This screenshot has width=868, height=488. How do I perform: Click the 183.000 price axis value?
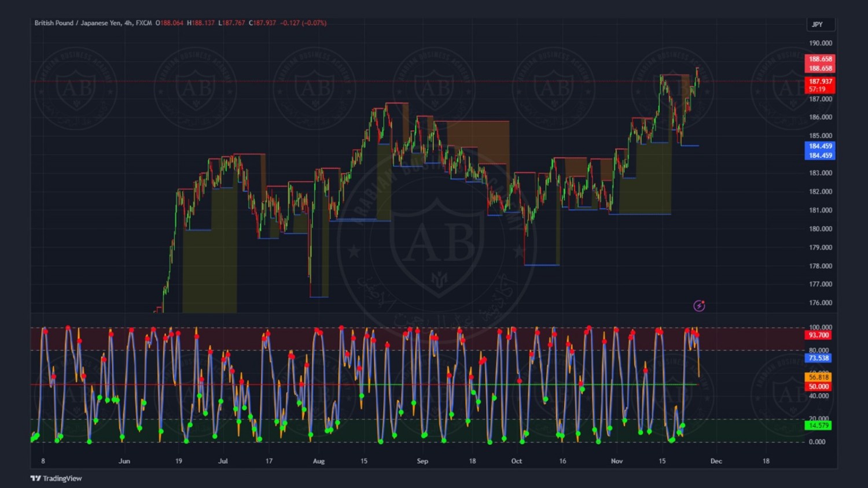click(x=820, y=173)
